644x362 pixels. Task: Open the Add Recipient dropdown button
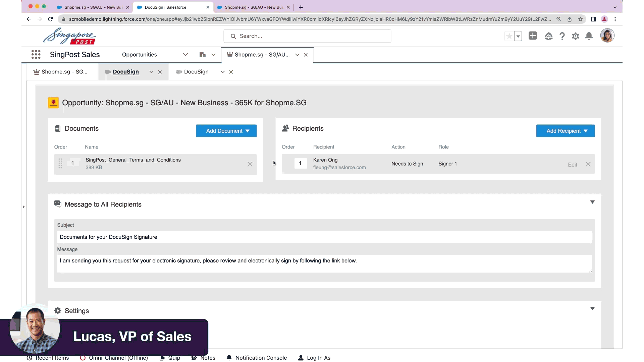point(566,131)
